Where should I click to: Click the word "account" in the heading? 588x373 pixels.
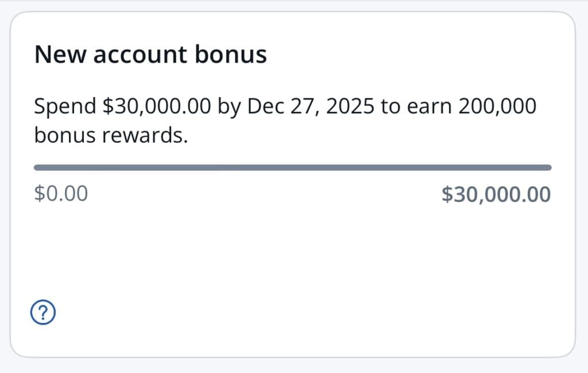tap(138, 55)
